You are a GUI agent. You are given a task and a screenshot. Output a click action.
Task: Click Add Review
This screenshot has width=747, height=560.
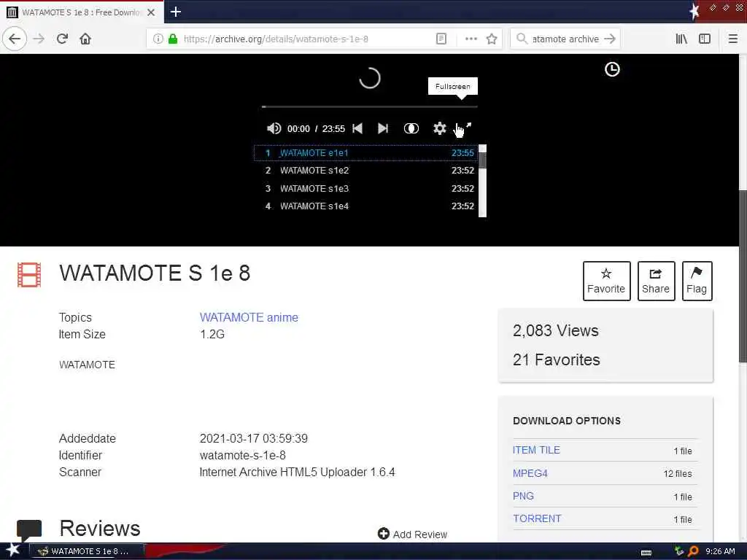tap(413, 534)
